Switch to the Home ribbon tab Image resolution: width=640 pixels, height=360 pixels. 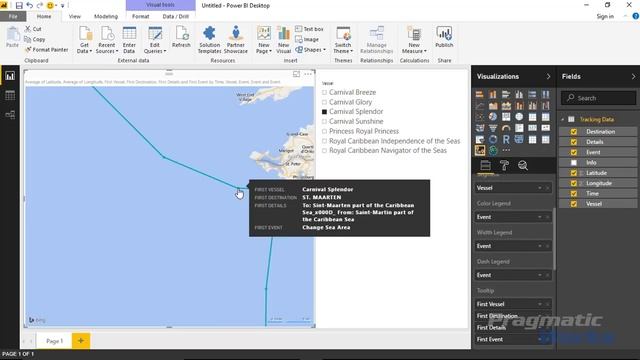pyautogui.click(x=44, y=16)
